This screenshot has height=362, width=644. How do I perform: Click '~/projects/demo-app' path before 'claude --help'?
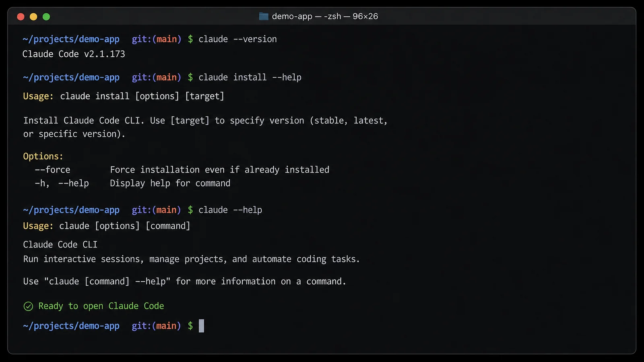pos(71,210)
